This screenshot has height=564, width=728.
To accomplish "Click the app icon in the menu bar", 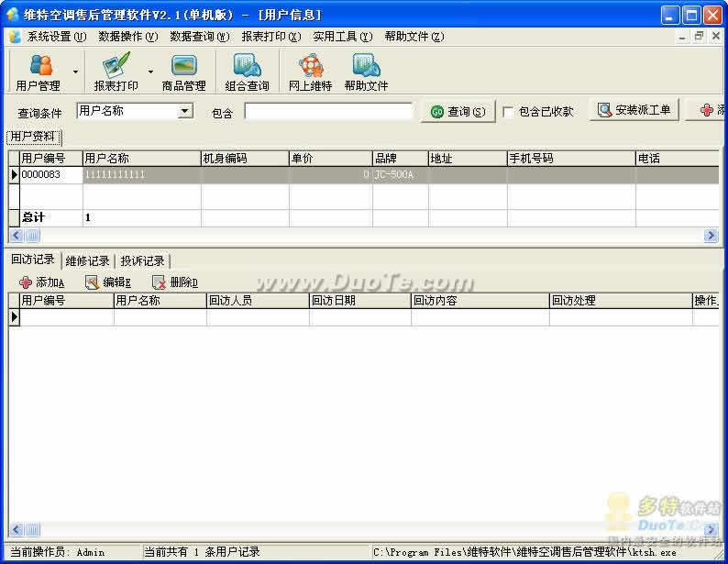I will coord(15,36).
